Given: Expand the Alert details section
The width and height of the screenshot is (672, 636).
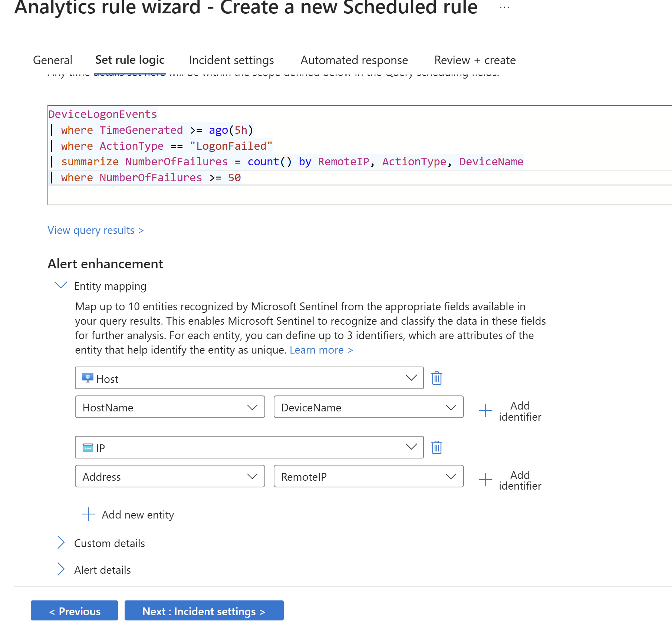Looking at the screenshot, I should [61, 569].
